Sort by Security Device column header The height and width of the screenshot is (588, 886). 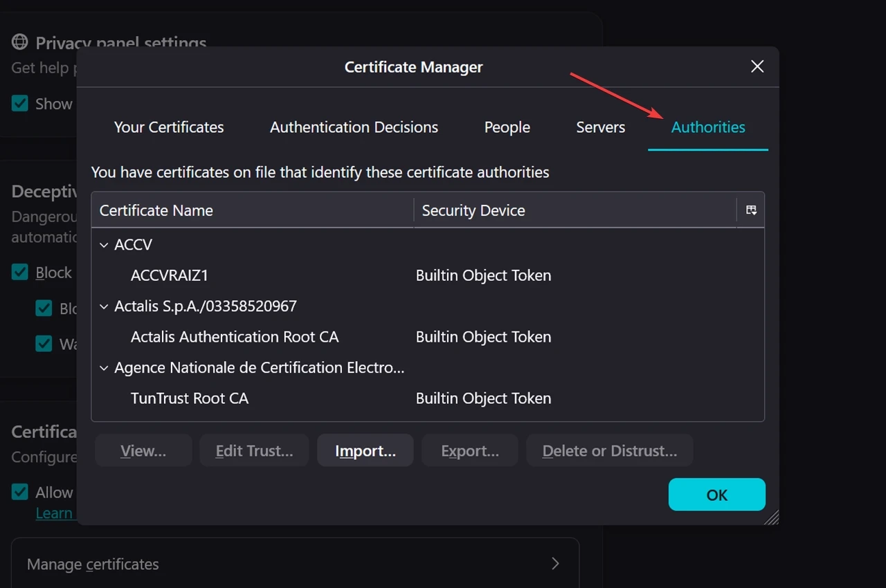(575, 210)
